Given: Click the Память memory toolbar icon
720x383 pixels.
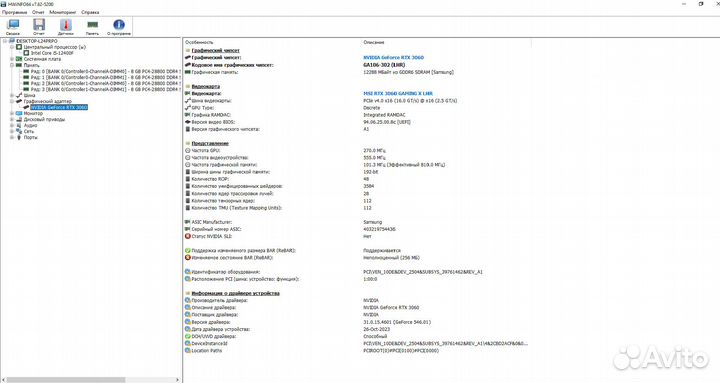Looking at the screenshot, I should pyautogui.click(x=92, y=27).
